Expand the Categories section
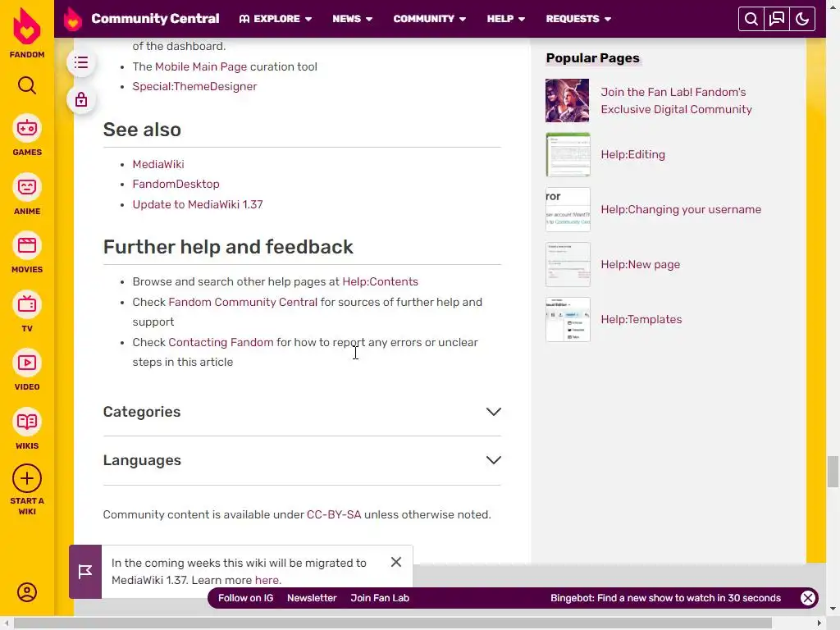This screenshot has height=630, width=840. [302, 412]
